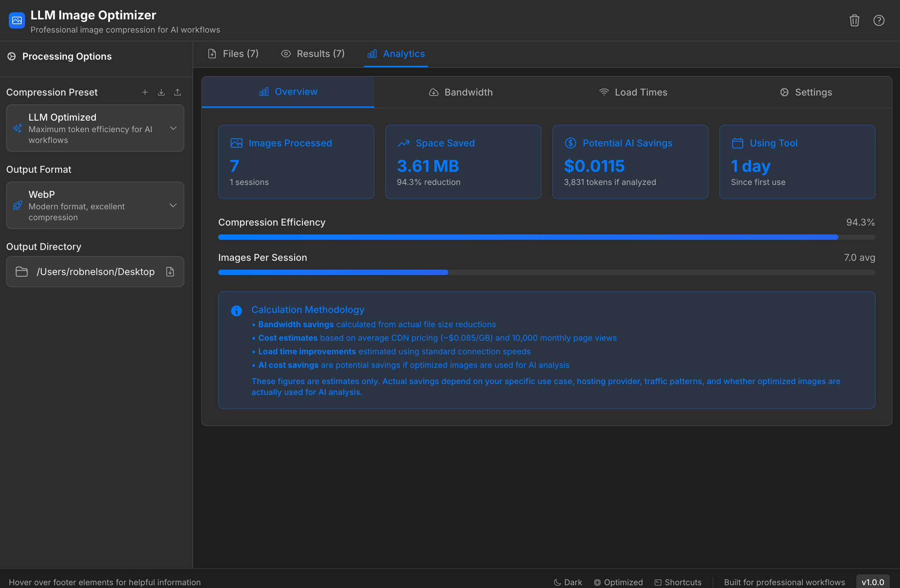Click the sparkle icon beside LLM Optimized

18,128
